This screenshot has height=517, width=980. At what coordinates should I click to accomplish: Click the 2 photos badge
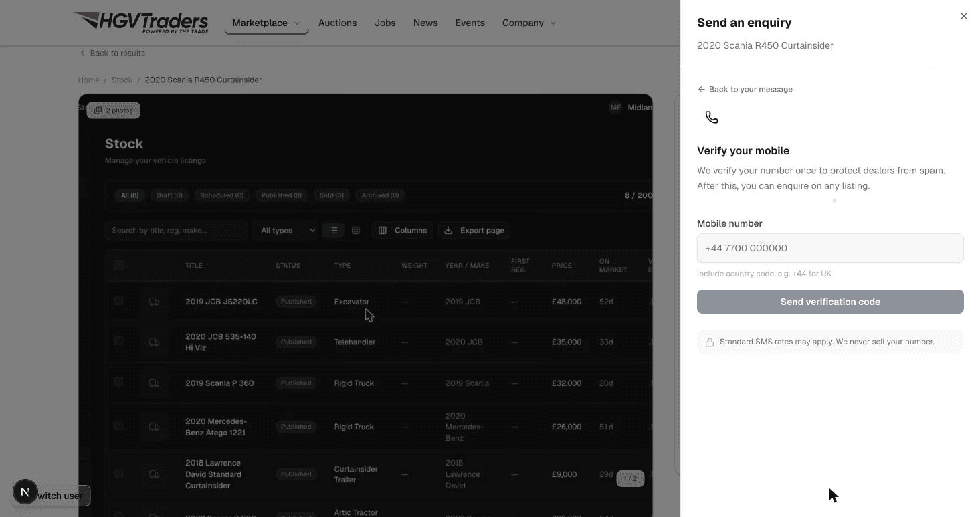pos(113,110)
